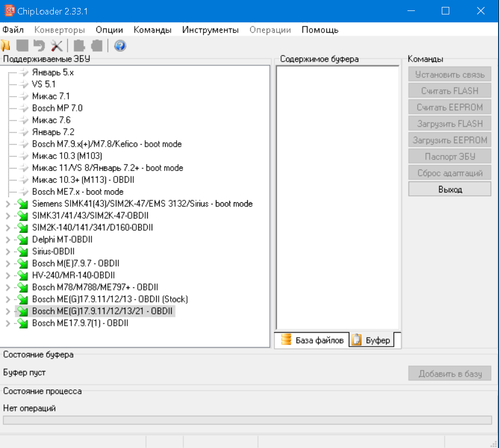Open the Опции menu
499x448 pixels.
coord(109,30)
